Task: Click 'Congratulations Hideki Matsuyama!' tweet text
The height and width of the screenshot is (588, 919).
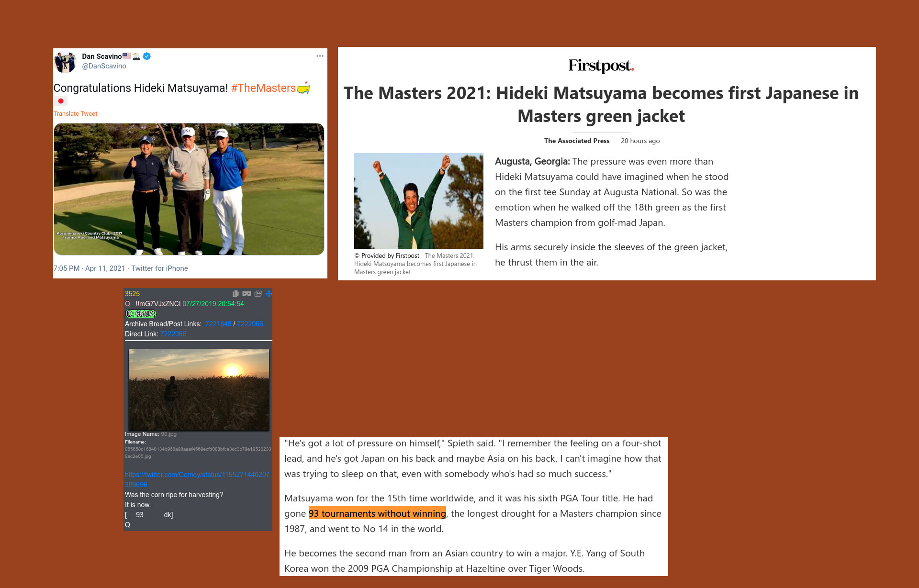Action: (x=141, y=88)
